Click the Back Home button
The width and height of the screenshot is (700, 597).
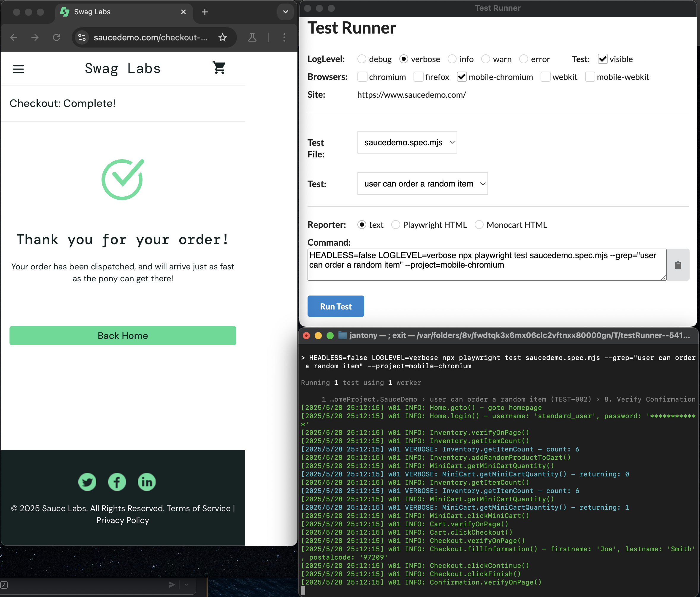coord(123,336)
